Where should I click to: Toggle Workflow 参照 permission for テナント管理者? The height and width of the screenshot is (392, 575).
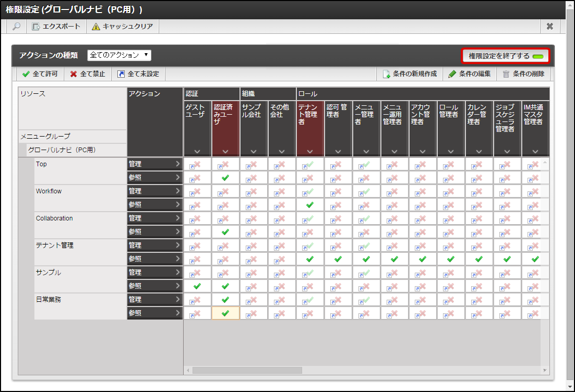pos(310,205)
